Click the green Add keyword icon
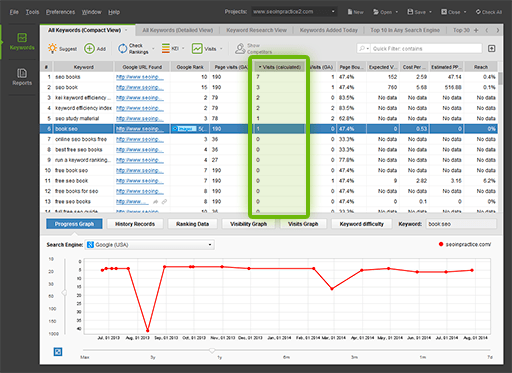512x373 pixels. pyautogui.click(x=89, y=49)
